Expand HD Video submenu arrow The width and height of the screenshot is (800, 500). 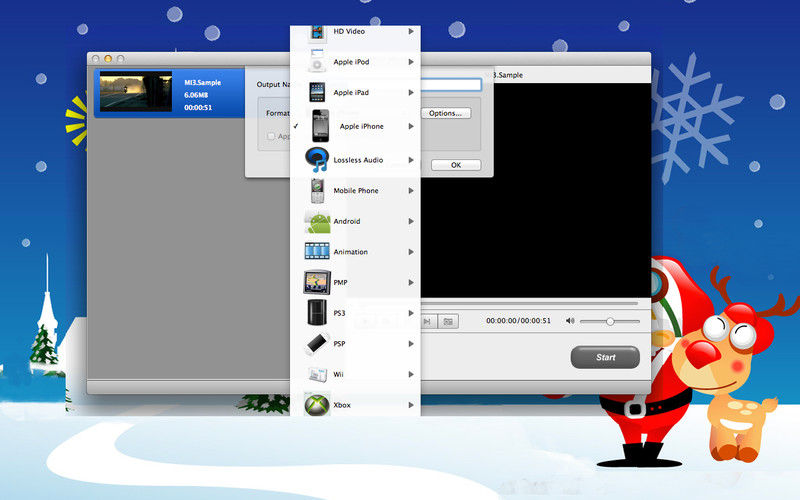point(411,31)
